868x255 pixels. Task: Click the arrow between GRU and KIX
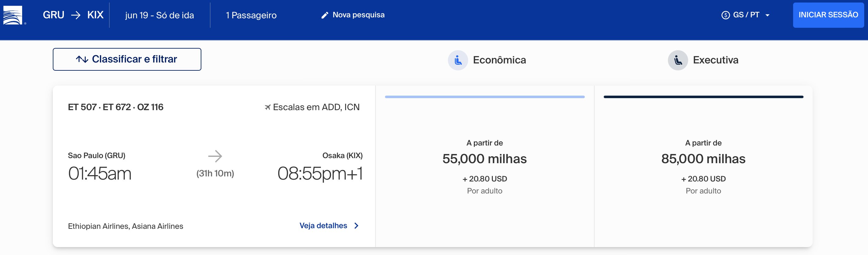pyautogui.click(x=76, y=15)
